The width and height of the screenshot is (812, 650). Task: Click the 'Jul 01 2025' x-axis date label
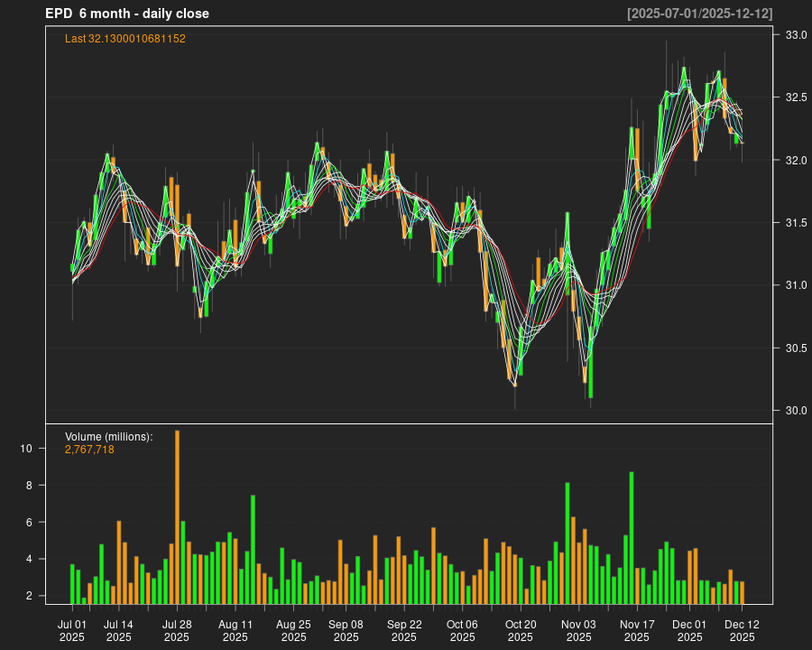point(72,630)
